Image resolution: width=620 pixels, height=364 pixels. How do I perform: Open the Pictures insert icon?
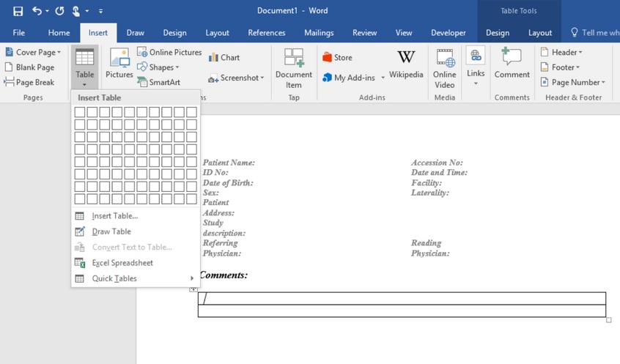(119, 64)
